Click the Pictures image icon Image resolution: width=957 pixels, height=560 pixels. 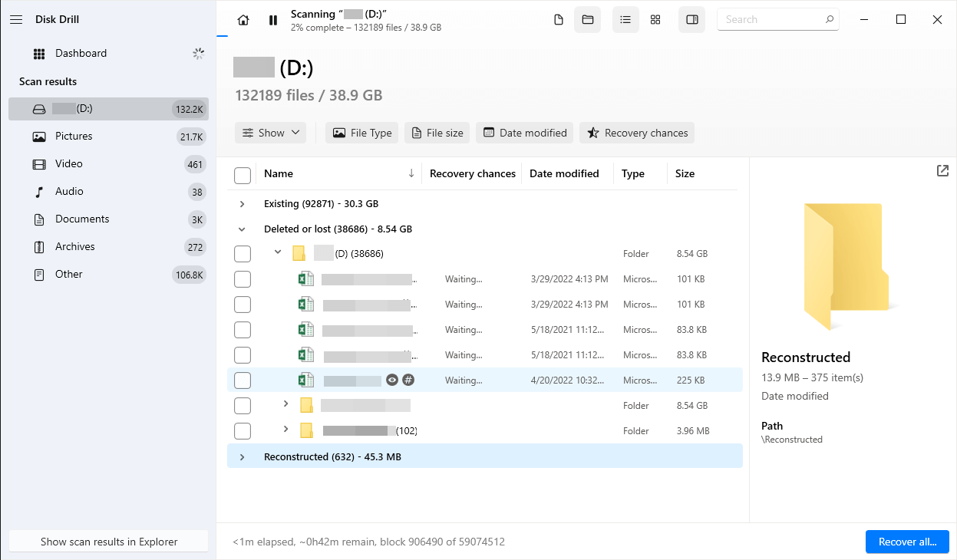coord(39,137)
